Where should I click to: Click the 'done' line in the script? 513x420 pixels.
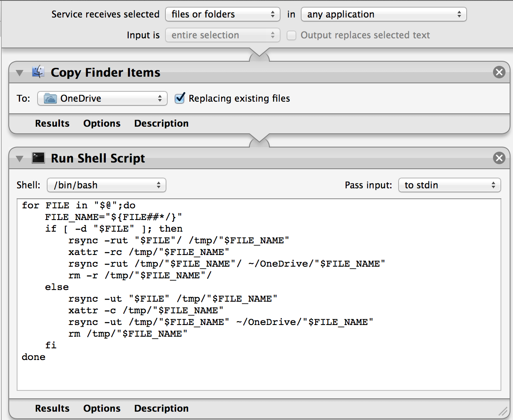(33, 357)
